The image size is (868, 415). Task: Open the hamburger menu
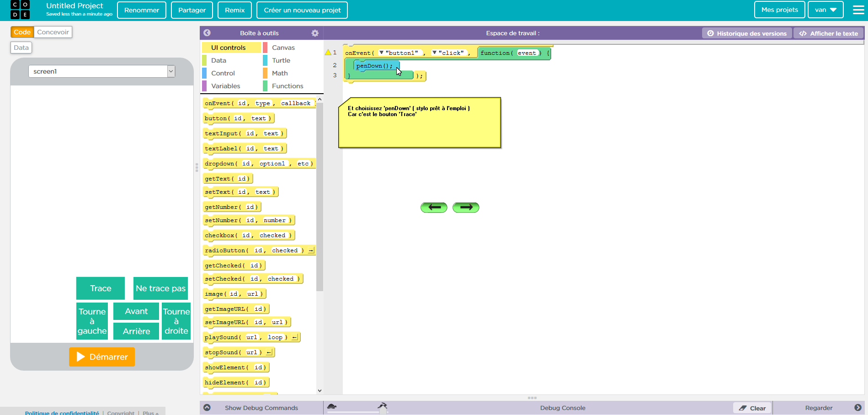click(858, 10)
